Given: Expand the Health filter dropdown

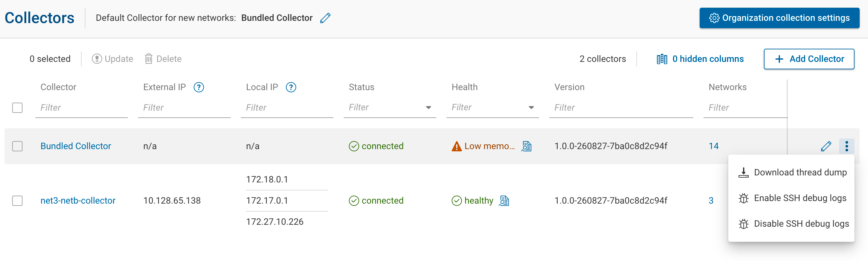Looking at the screenshot, I should click(531, 108).
